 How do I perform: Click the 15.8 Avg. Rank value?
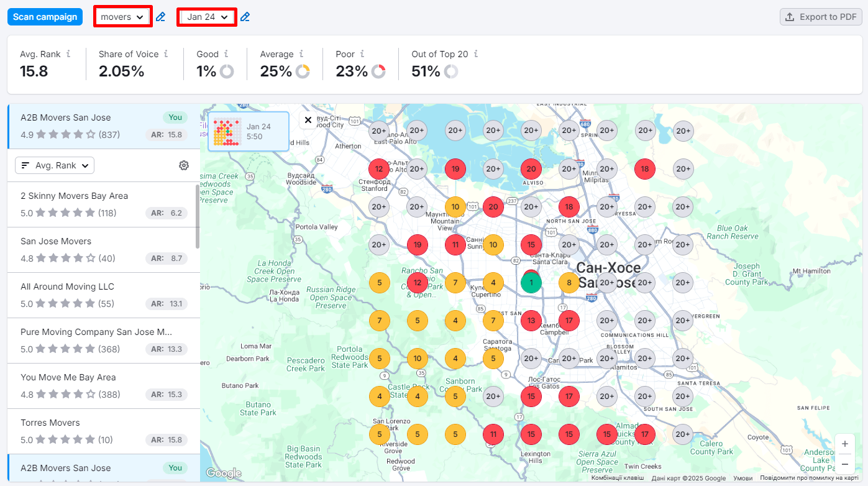34,71
